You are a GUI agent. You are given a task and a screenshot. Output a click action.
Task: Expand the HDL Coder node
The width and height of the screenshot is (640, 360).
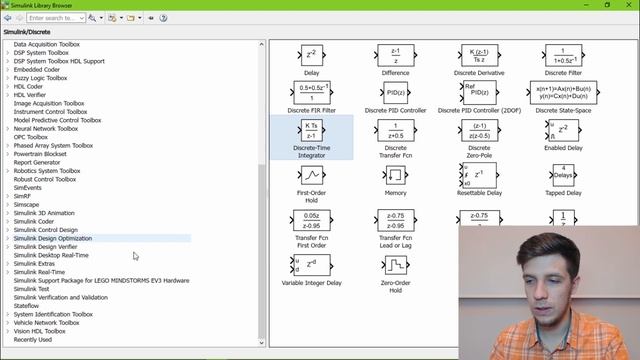[7, 87]
